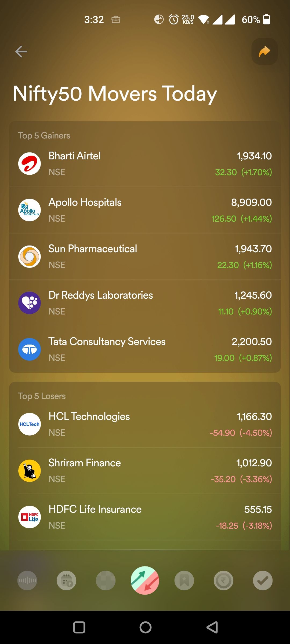Open HDFC Life Insurance stock row

click(145, 517)
